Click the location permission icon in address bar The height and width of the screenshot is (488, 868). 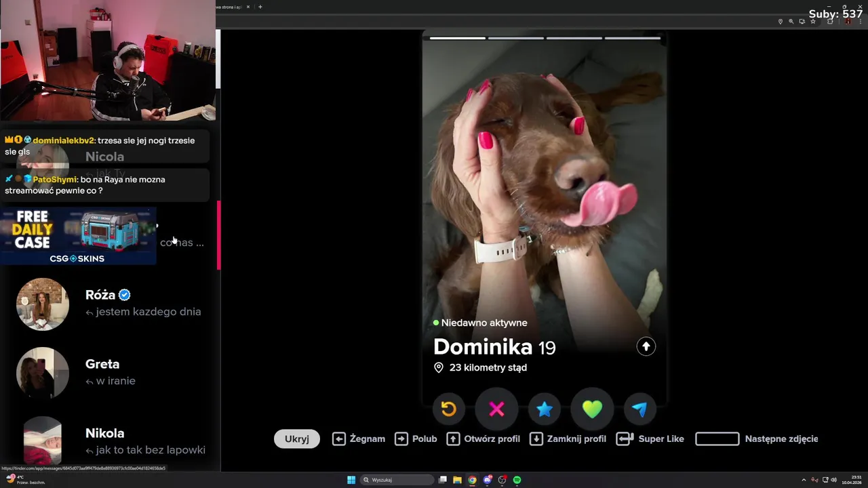click(780, 22)
